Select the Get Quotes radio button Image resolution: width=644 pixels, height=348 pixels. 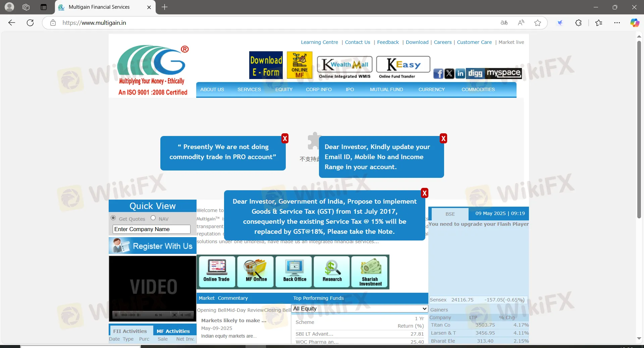coord(113,218)
